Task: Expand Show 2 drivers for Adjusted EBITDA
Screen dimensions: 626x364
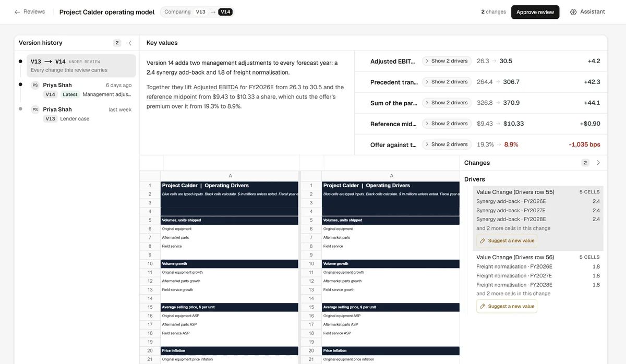Action: [447, 61]
